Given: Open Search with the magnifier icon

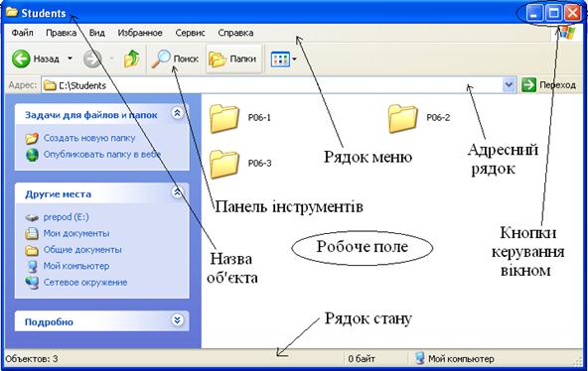Looking at the screenshot, I should (x=161, y=59).
